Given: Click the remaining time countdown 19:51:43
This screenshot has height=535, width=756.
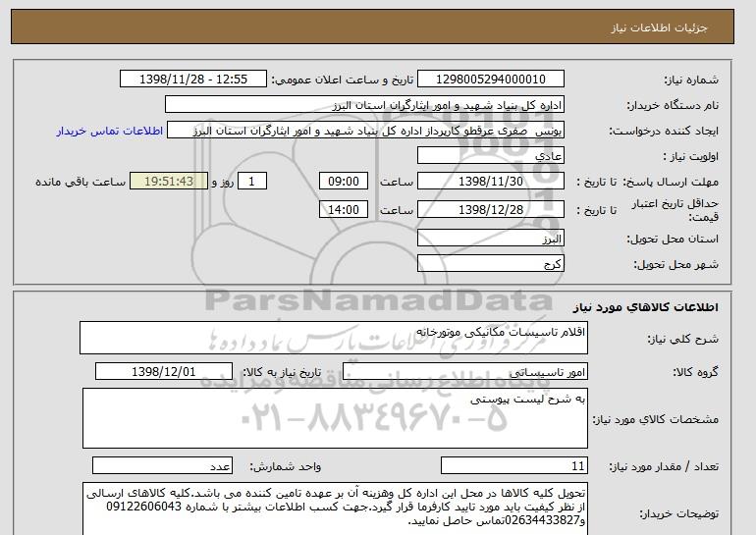Looking at the screenshot, I should click(169, 182).
